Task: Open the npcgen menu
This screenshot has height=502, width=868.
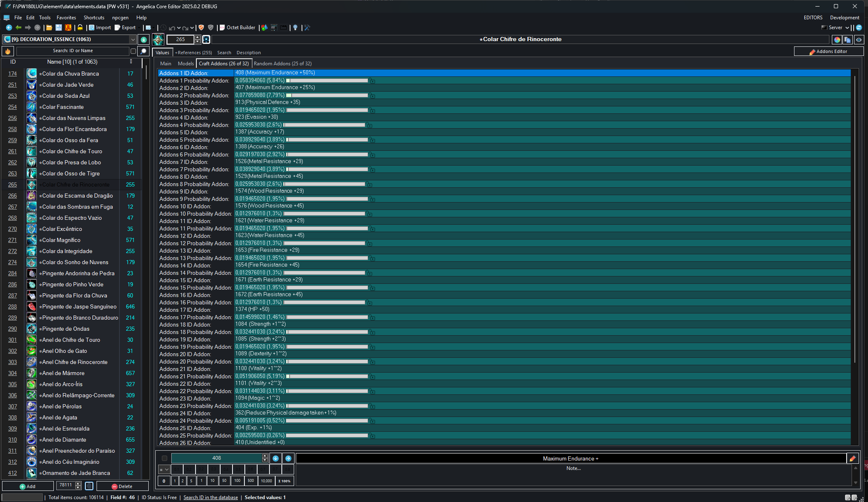Action: tap(120, 18)
